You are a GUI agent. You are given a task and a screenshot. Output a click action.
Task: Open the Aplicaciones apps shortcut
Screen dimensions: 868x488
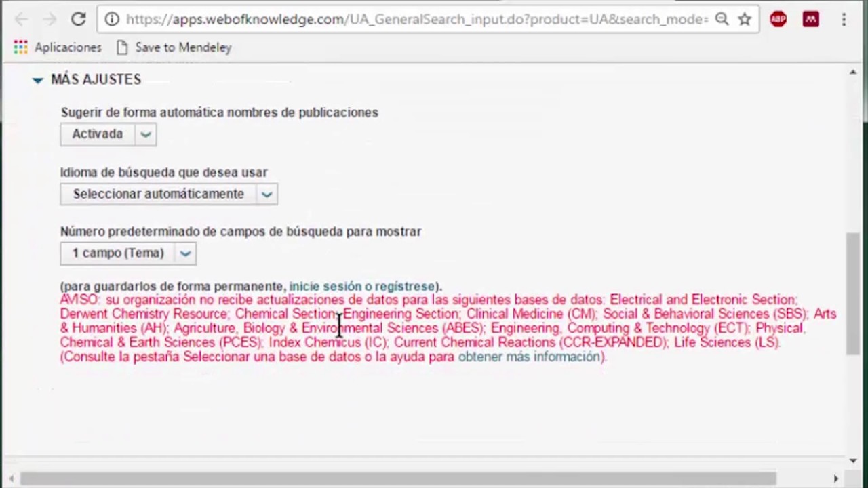point(58,47)
